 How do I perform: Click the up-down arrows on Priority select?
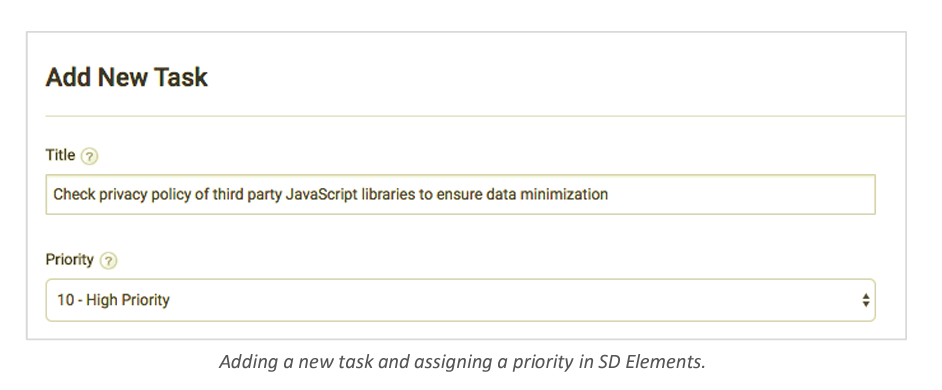click(x=865, y=300)
